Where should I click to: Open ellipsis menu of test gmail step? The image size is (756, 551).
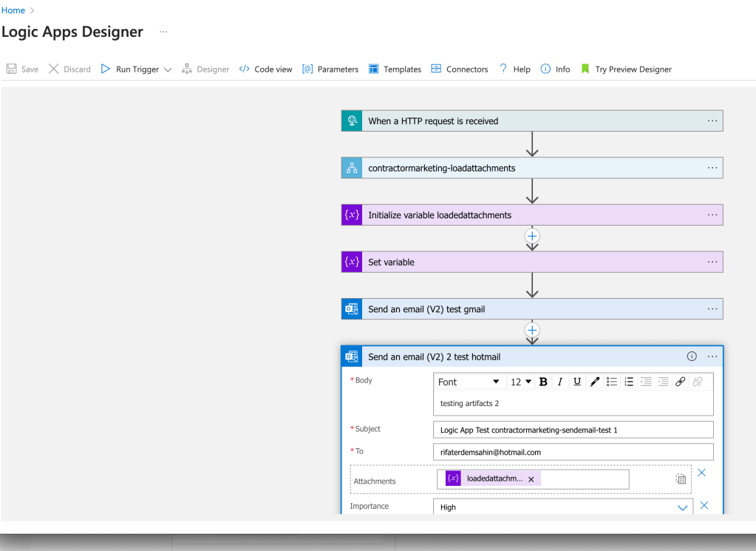(x=712, y=309)
